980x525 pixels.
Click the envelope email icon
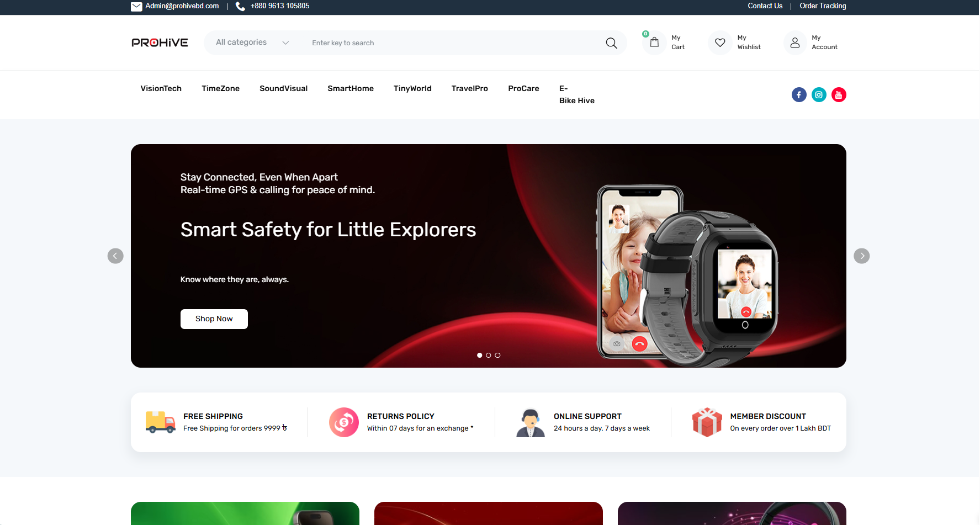(x=136, y=7)
